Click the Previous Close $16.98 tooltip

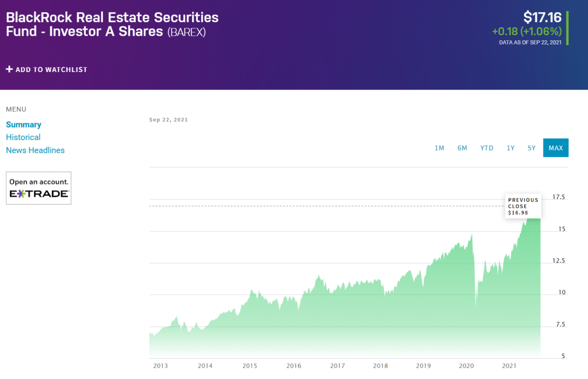pyautogui.click(x=523, y=206)
